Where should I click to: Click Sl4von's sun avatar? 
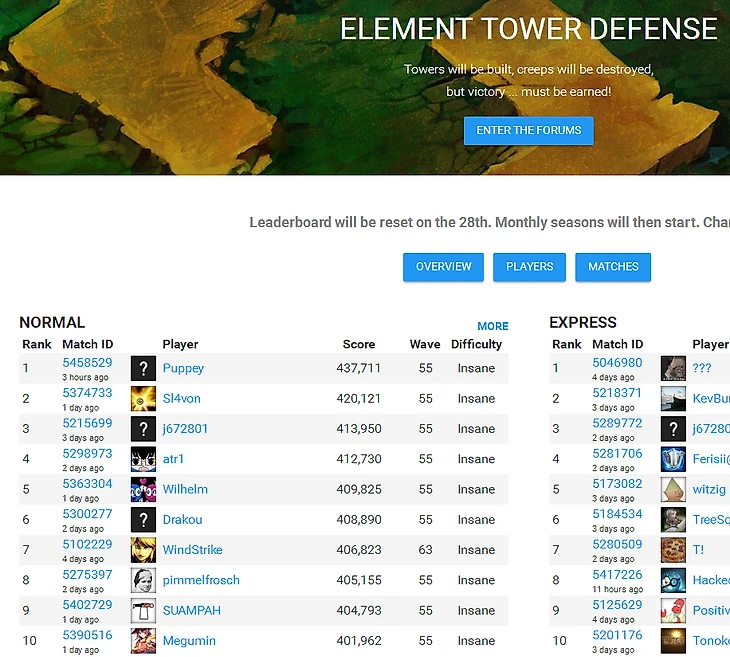pyautogui.click(x=143, y=399)
